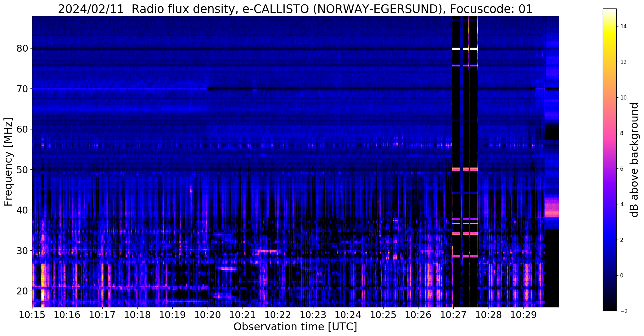Click the pink horizontal streak near 25 MHz at 10:20

tap(229, 269)
